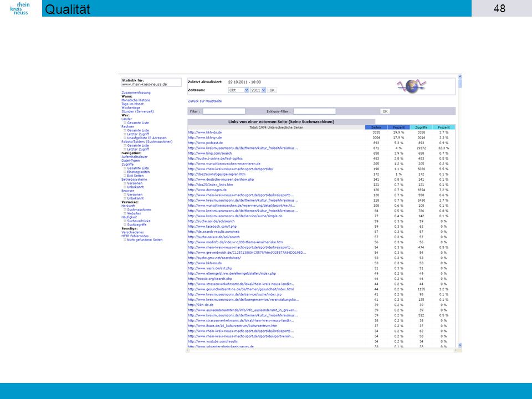Open the www.yasni.de/ext.php link
Image resolution: width=532 pixels, height=399 pixels.
[210, 268]
